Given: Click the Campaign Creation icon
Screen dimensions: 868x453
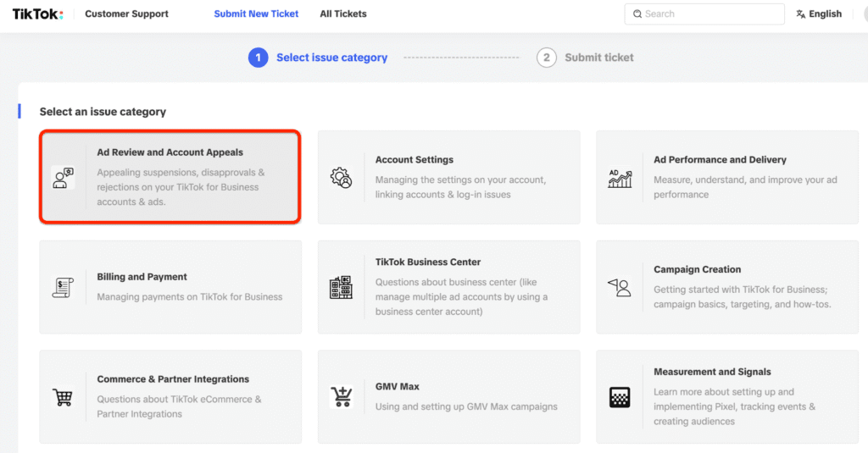Looking at the screenshot, I should (x=620, y=287).
